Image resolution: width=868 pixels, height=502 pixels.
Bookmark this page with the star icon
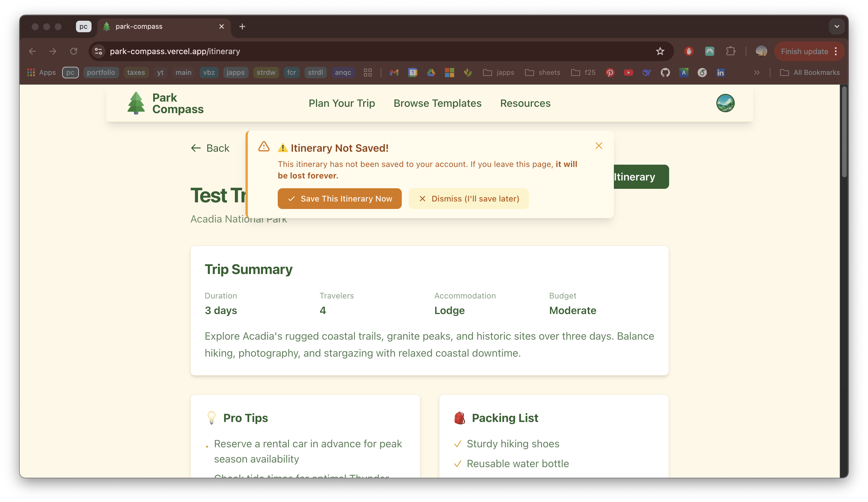click(x=660, y=51)
